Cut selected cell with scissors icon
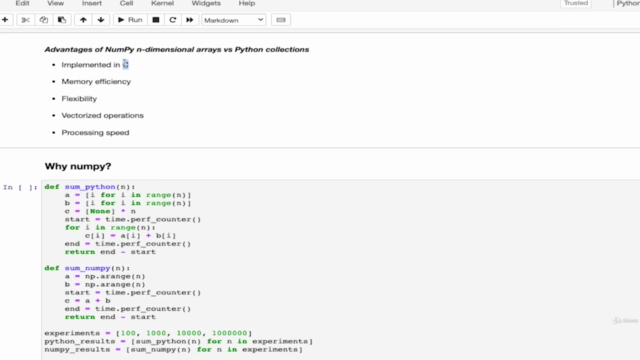 pos(25,20)
